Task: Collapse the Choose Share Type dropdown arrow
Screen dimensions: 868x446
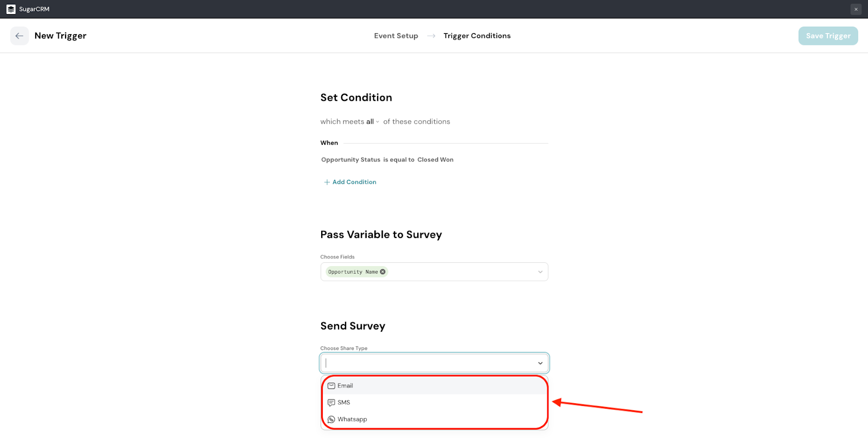Action: (540, 363)
